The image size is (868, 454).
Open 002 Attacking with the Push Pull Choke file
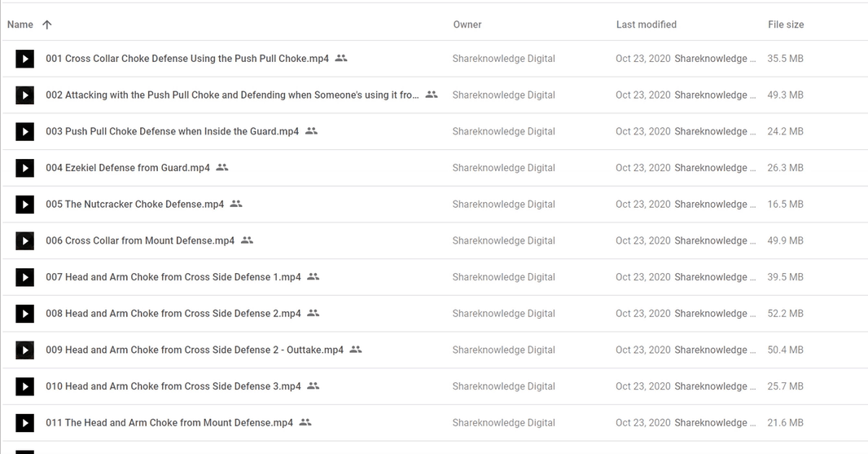click(x=232, y=95)
